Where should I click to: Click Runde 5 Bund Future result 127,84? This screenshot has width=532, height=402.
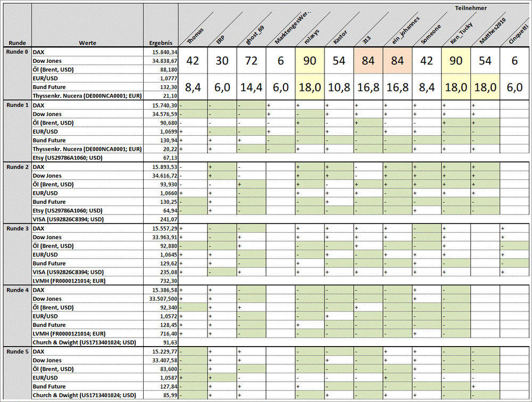coord(161,387)
